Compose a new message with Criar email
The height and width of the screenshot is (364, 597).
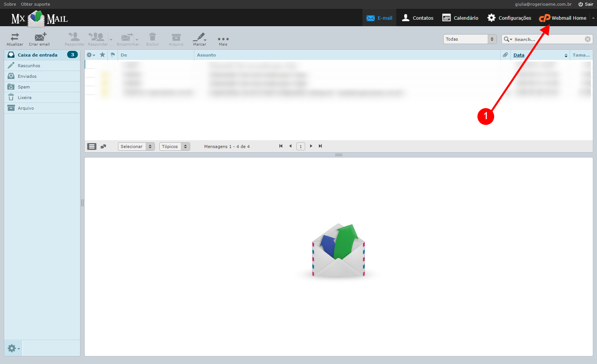tap(39, 37)
